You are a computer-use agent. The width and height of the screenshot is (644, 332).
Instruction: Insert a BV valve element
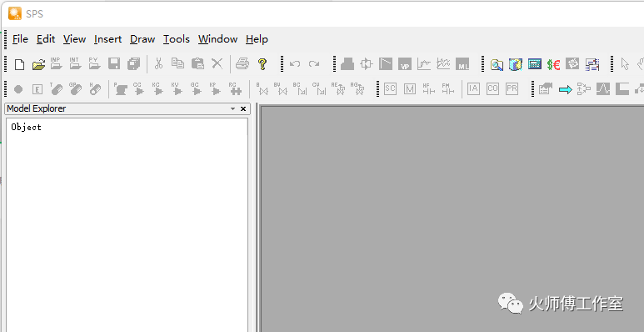(281, 88)
